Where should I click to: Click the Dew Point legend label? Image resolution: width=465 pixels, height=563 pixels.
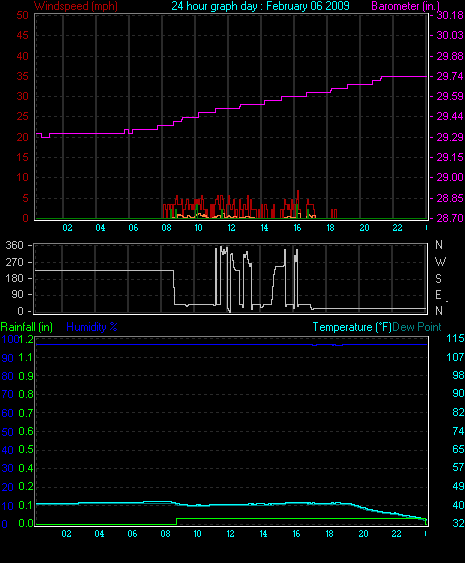pyautogui.click(x=417, y=327)
